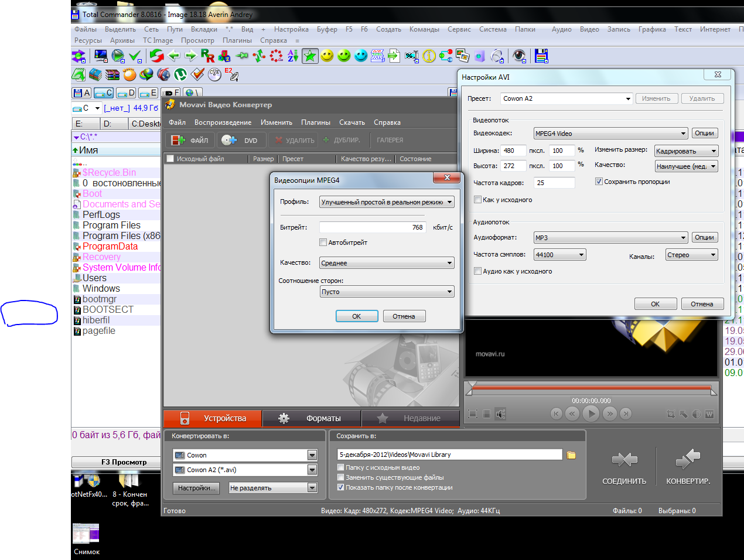
Task: Click the Add File film icon in Movavi
Action: 178,140
